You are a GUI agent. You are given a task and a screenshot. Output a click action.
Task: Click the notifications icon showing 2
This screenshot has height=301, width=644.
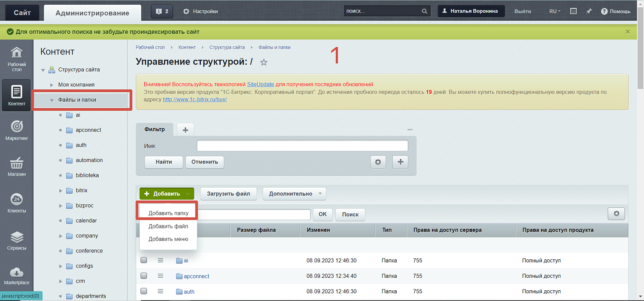pos(162,11)
